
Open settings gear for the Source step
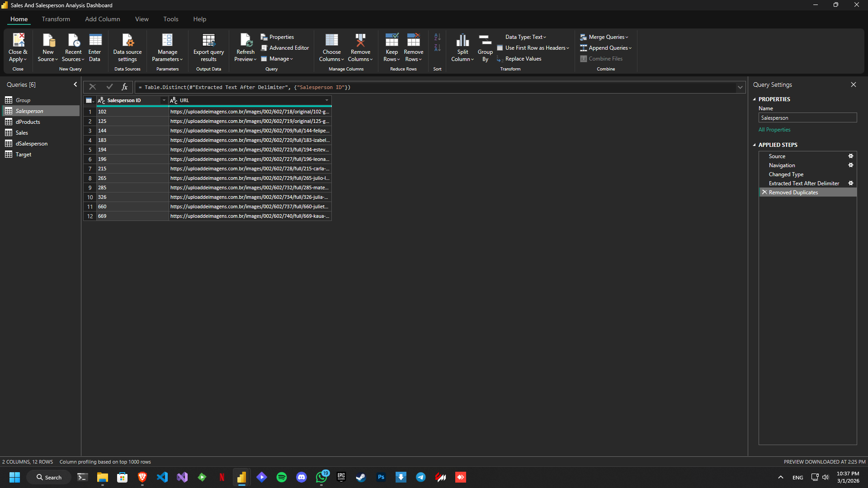click(x=851, y=156)
